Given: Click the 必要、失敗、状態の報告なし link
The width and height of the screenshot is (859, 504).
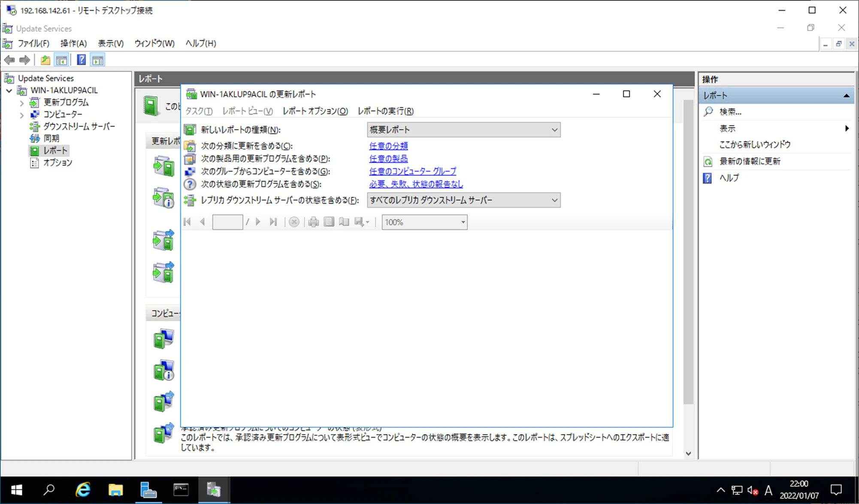Looking at the screenshot, I should point(416,184).
